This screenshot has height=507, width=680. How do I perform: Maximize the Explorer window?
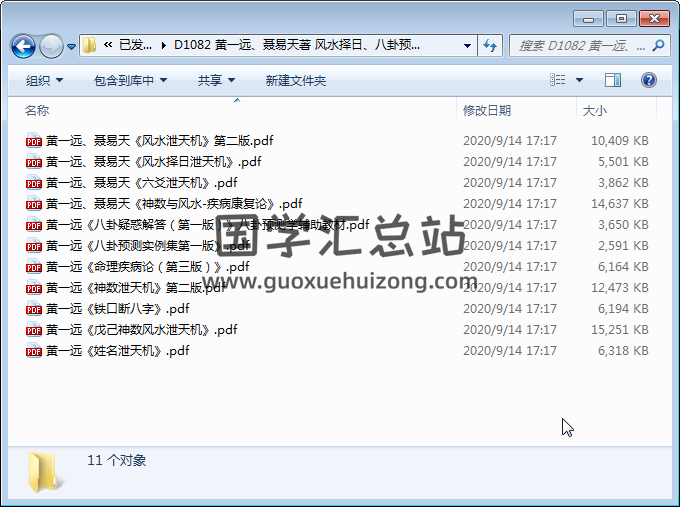pos(621,19)
